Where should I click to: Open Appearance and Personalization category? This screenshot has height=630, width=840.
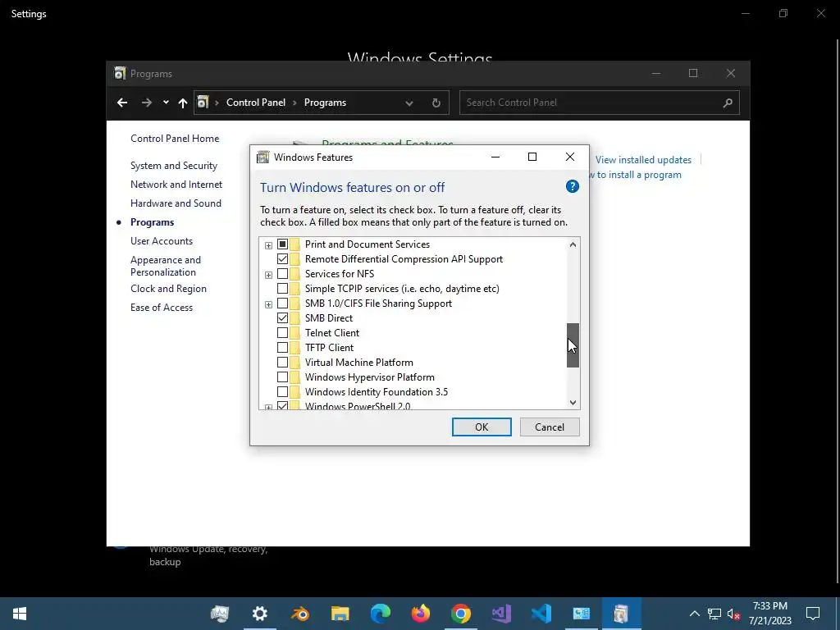(166, 266)
